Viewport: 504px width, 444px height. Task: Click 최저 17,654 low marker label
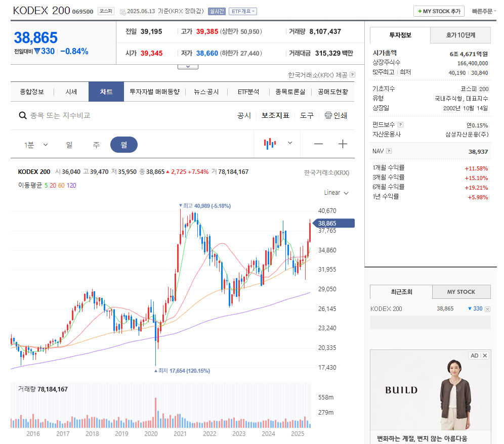(x=182, y=371)
